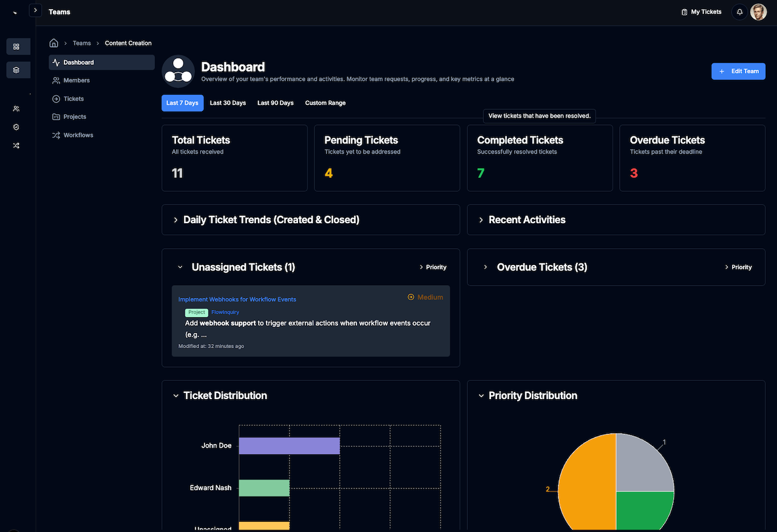Expand the Recent Activities panel
The height and width of the screenshot is (532, 777).
point(526,220)
